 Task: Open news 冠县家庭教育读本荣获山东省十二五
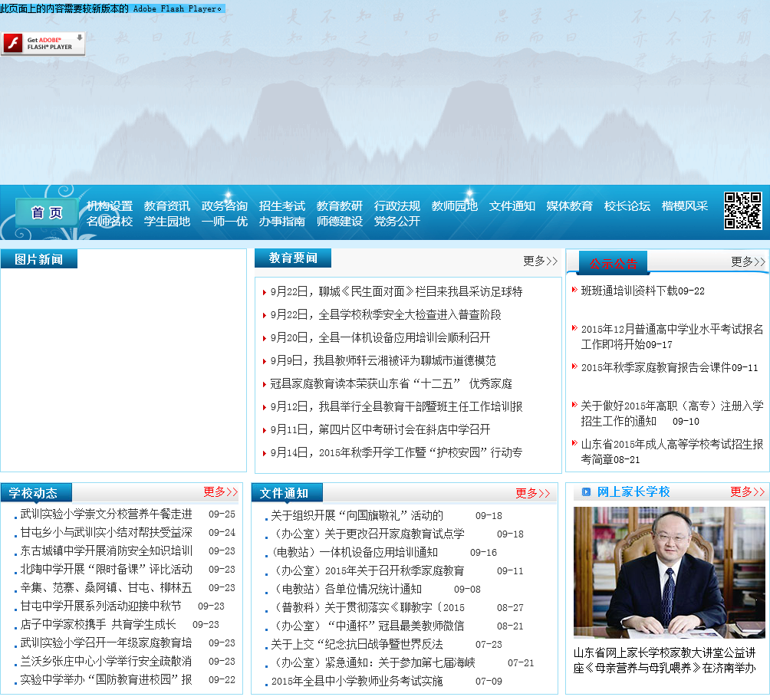click(391, 384)
